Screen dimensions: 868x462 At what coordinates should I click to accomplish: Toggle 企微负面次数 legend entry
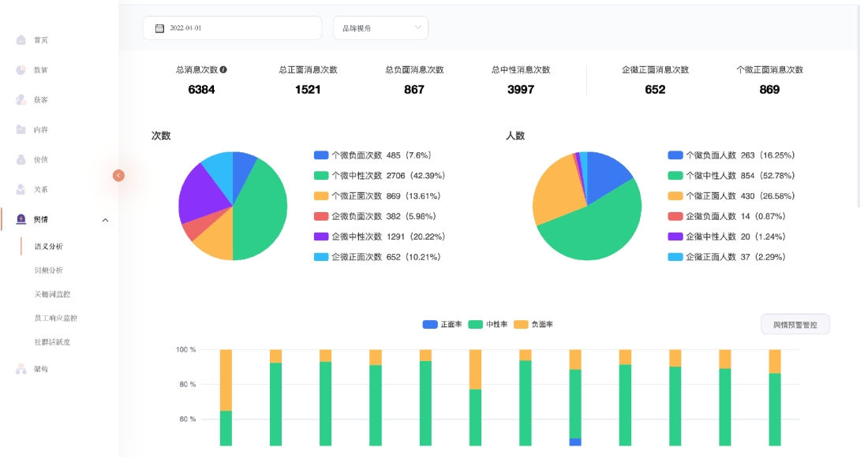375,216
